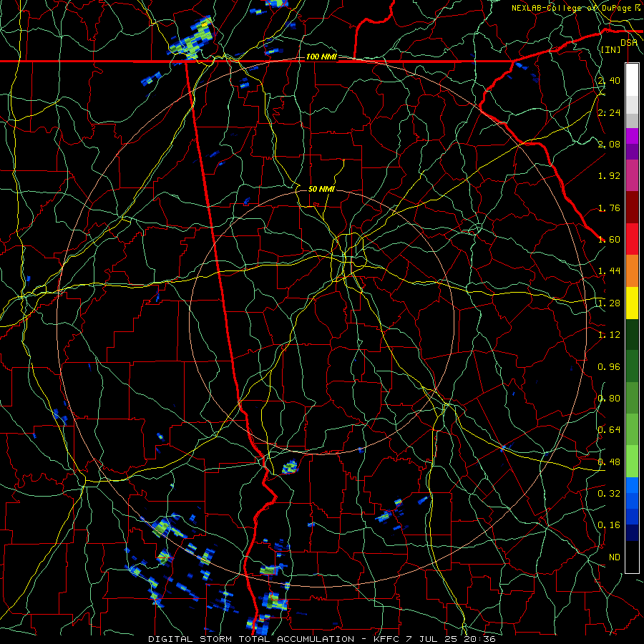Select the light blue legend swatch

(632, 485)
